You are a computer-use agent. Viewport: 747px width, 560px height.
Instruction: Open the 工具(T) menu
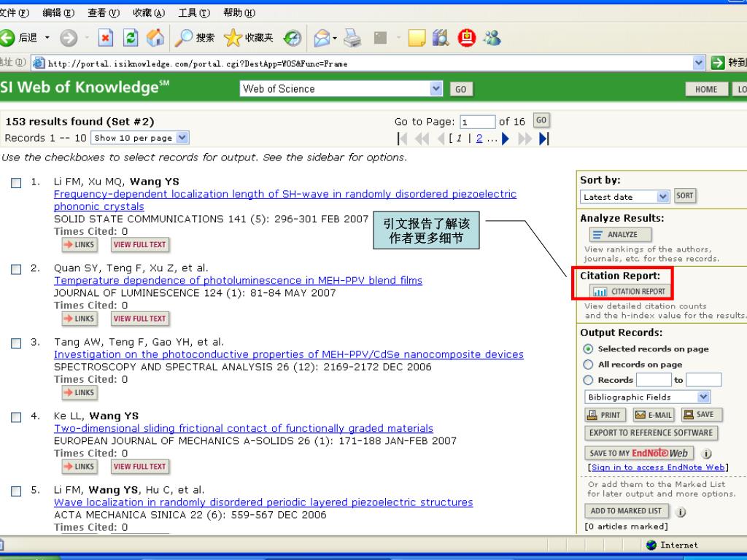(194, 13)
